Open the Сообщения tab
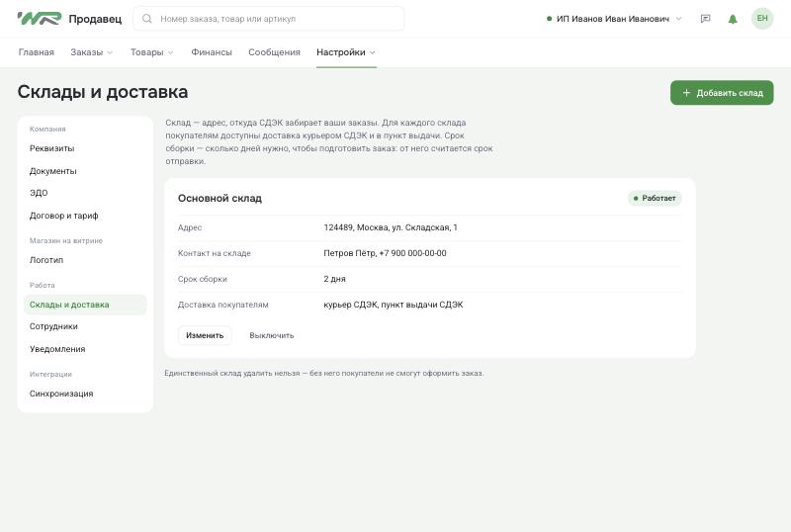 pyautogui.click(x=274, y=52)
